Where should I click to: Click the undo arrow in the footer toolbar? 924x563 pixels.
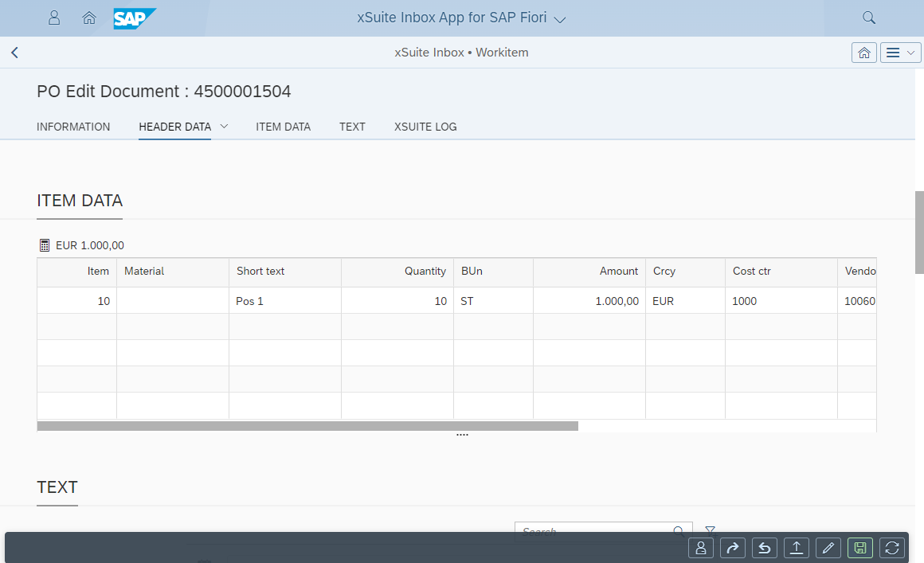tap(765, 547)
